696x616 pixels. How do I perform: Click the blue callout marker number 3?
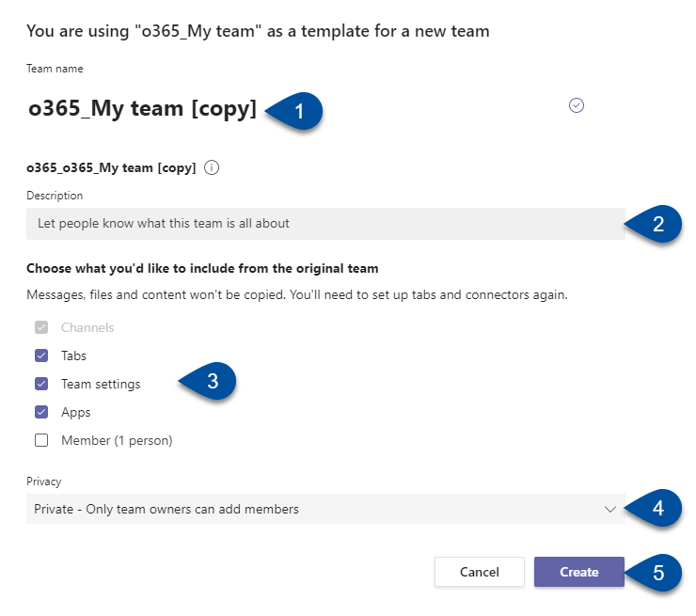[208, 381]
